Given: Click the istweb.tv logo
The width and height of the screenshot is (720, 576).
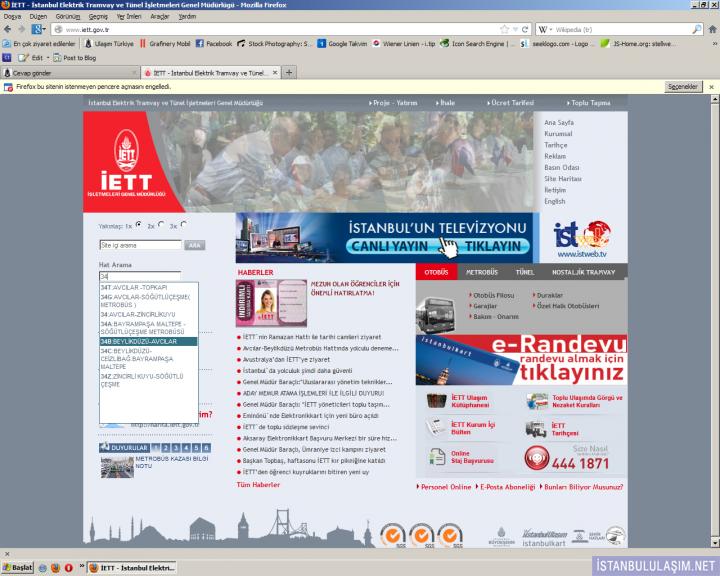Looking at the screenshot, I should (x=582, y=238).
